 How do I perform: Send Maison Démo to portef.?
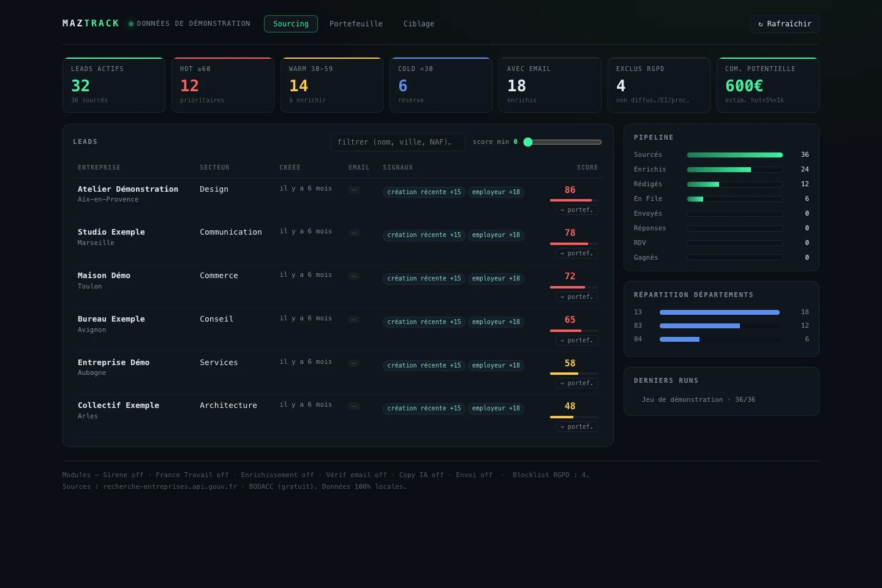pos(577,297)
